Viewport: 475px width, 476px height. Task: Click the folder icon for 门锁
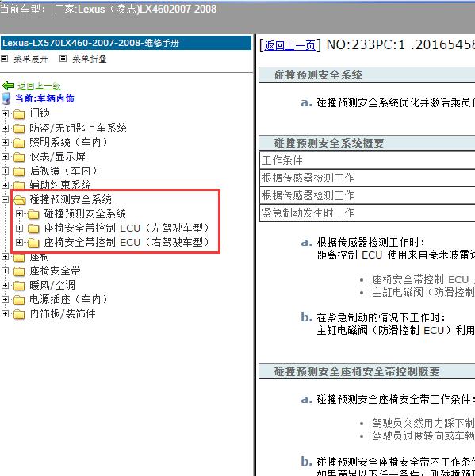[19, 114]
